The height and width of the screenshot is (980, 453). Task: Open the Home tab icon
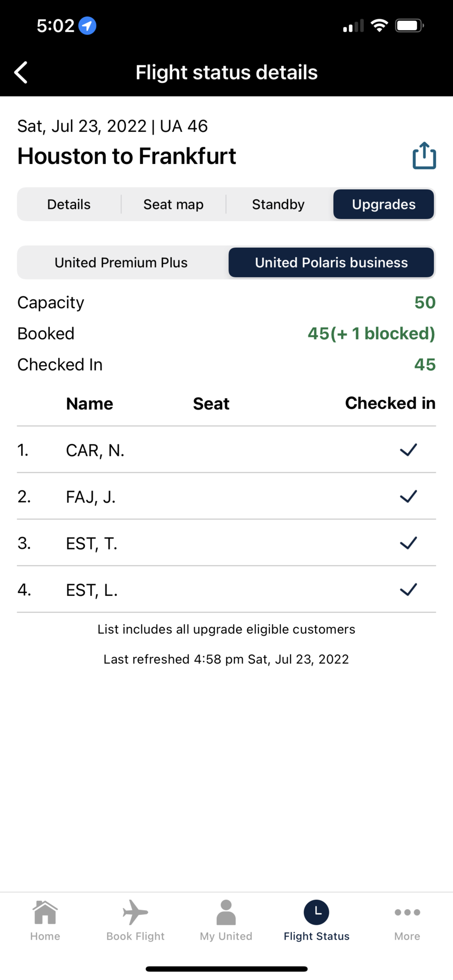point(45,913)
